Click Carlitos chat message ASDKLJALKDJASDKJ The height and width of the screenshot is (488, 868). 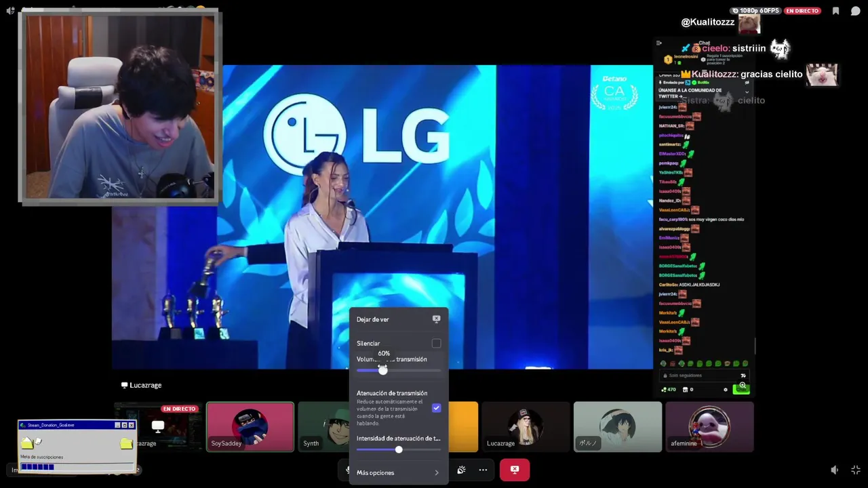click(689, 285)
